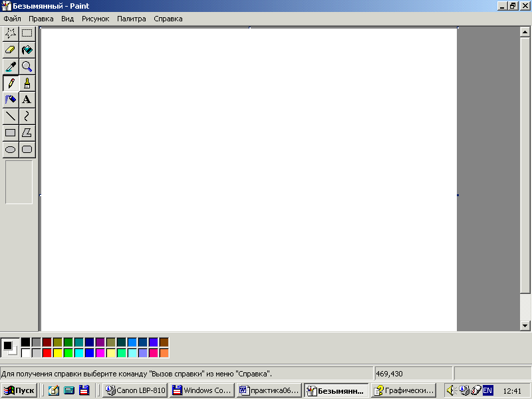Switch to the Графически... help window
532x399 pixels.
click(404, 390)
